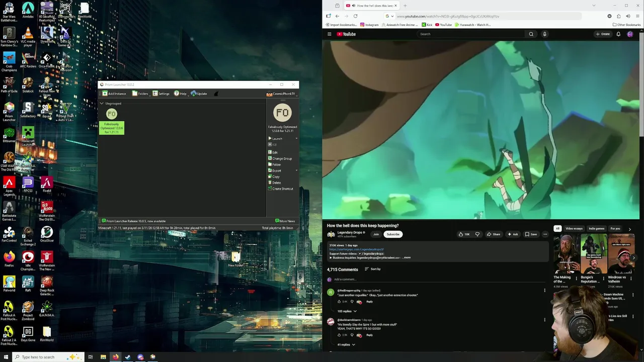Image resolution: width=644 pixels, height=362 pixels.
Task: Go back in the browser
Action: [337, 16]
